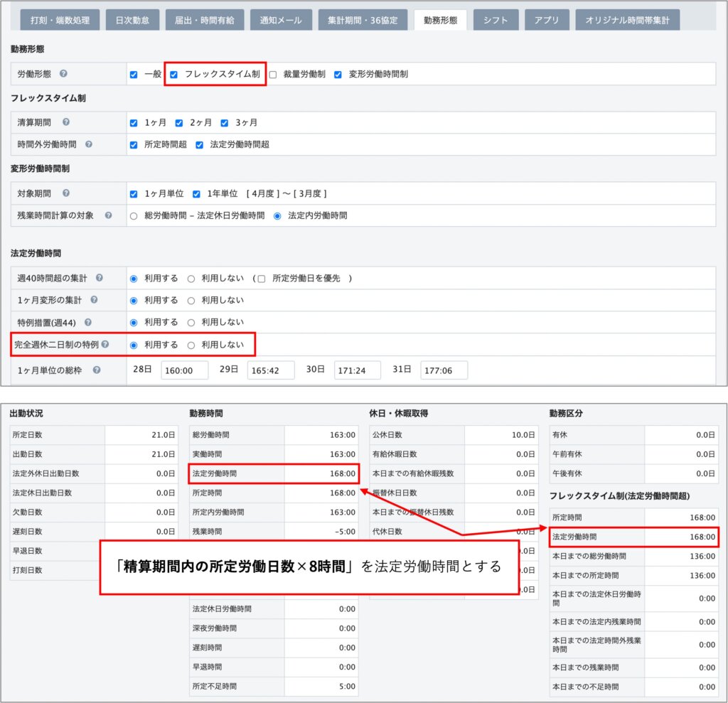Click the 31日 total hours field

[444, 370]
